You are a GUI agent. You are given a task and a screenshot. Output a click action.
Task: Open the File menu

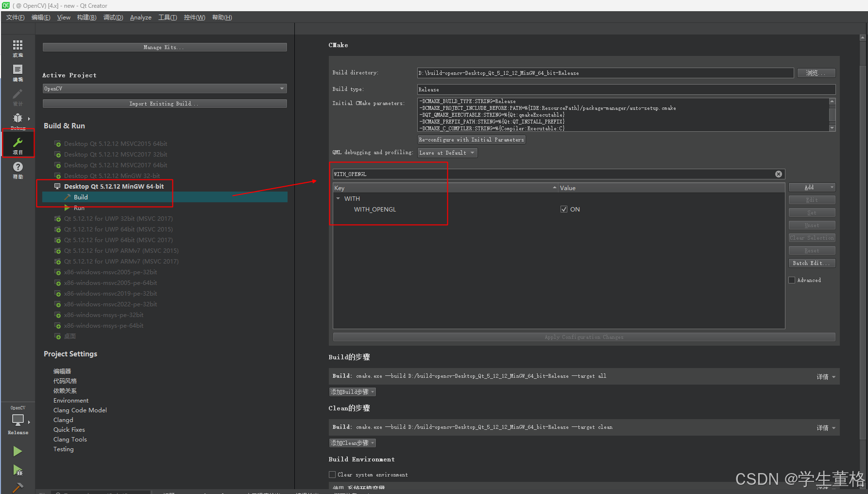click(x=16, y=18)
